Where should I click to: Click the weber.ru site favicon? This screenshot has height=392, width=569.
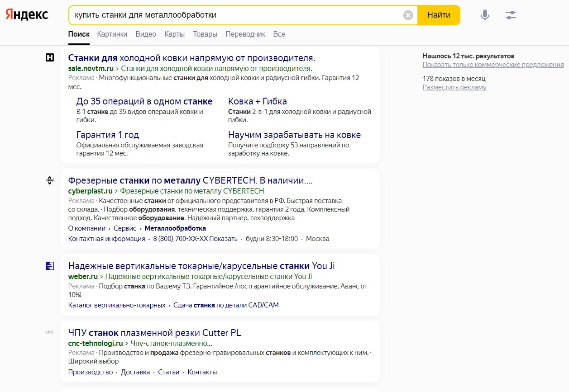50,266
